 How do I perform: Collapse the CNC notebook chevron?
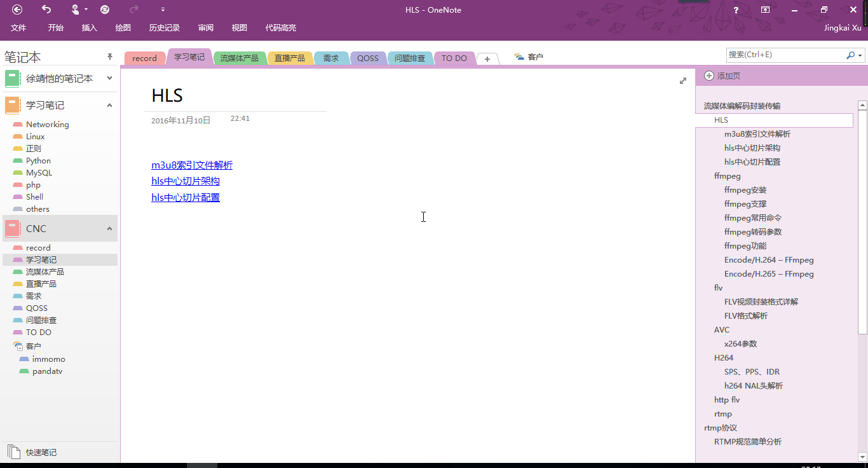[x=109, y=228]
